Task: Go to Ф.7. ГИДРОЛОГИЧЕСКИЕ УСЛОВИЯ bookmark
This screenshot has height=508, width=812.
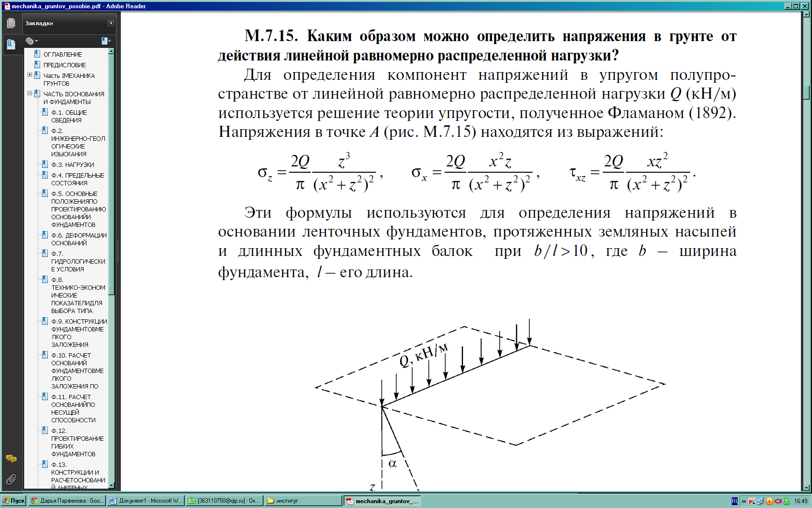Action: click(78, 261)
